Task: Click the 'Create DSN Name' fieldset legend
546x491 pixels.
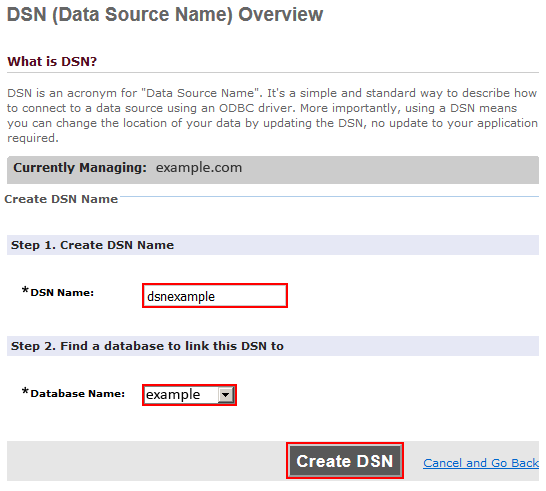Action: click(x=61, y=199)
